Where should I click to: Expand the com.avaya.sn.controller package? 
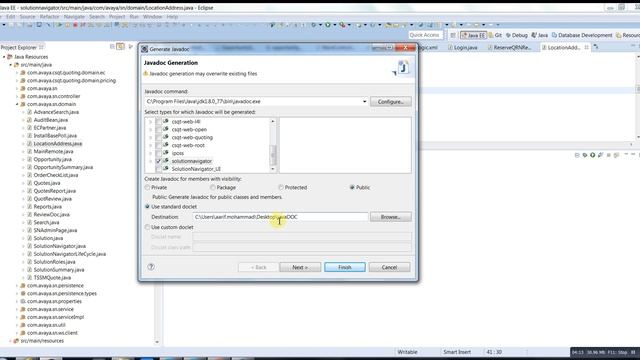pos(17,96)
